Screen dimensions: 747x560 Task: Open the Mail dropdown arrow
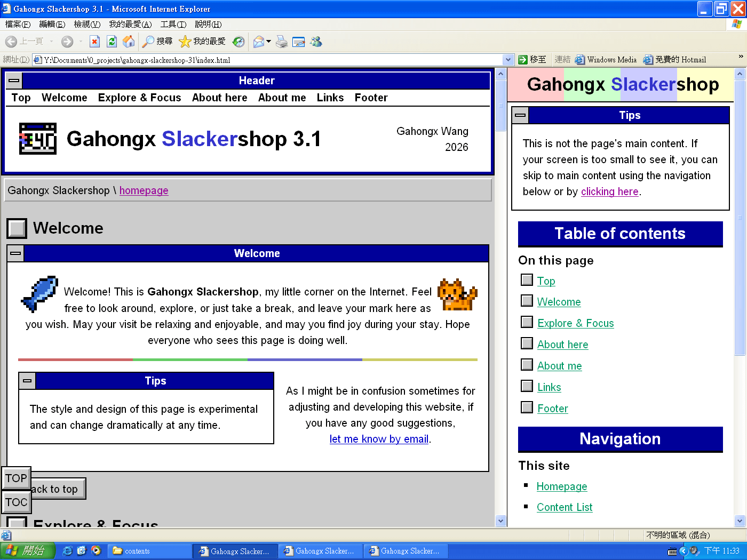click(268, 42)
